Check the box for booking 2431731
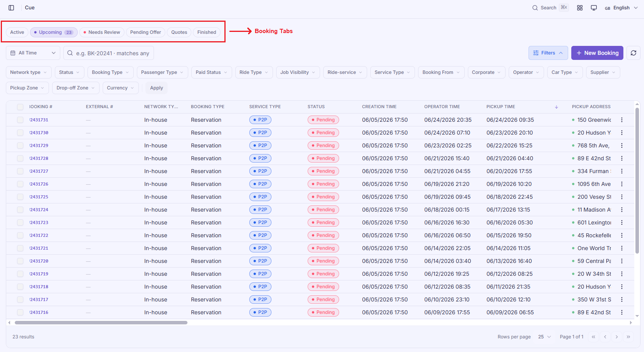The width and height of the screenshot is (644, 352). [20, 120]
